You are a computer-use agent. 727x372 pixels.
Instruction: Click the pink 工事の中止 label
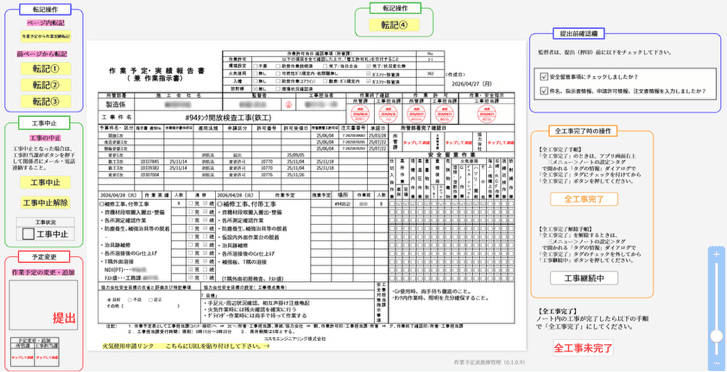[x=45, y=138]
